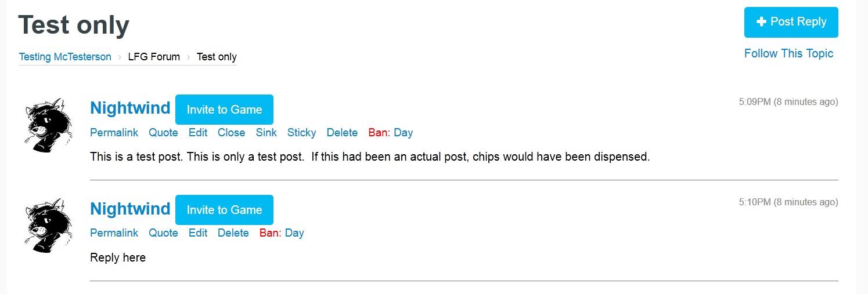868x294 pixels.
Task: Open Nightwind username on first post
Action: 130,108
